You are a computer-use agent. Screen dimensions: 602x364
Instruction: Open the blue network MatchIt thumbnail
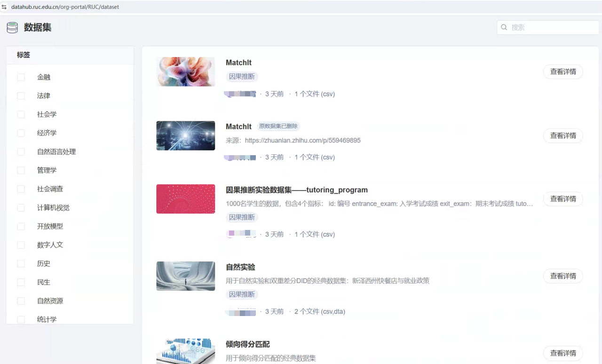pyautogui.click(x=185, y=135)
